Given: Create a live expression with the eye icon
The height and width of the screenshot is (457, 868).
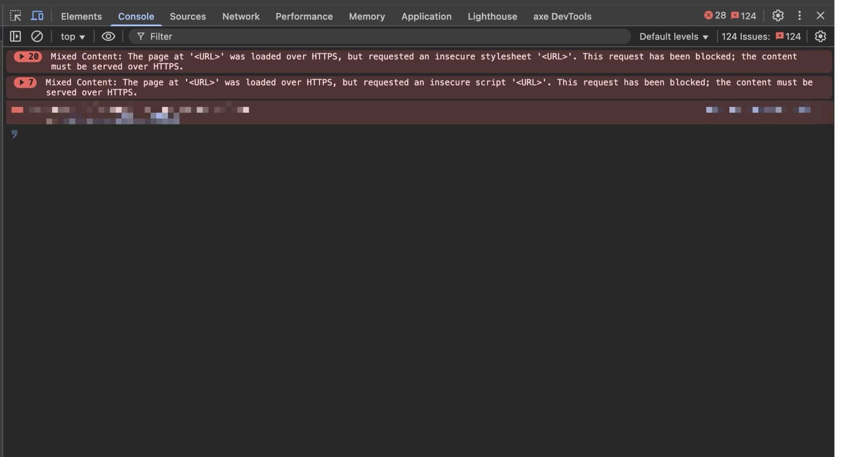Looking at the screenshot, I should coord(108,36).
